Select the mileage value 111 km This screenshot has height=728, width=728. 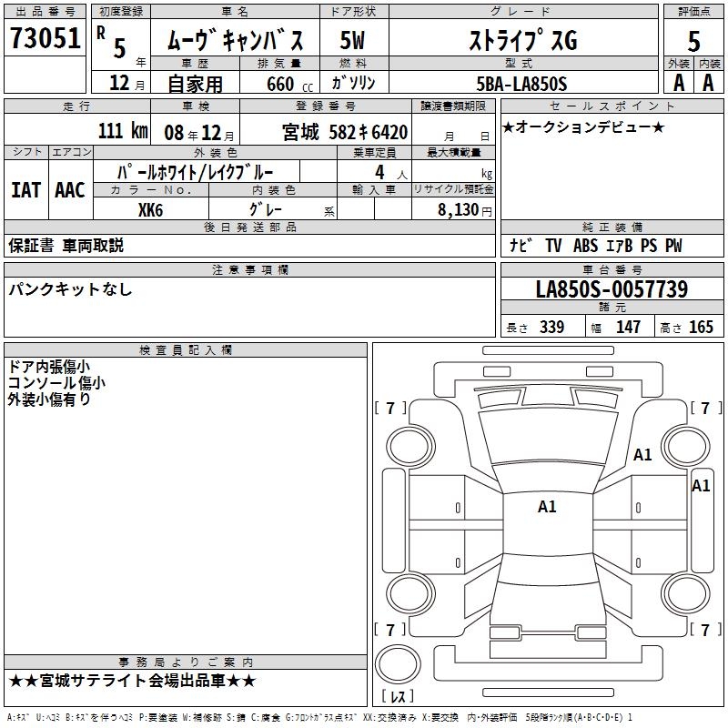[x=122, y=131]
